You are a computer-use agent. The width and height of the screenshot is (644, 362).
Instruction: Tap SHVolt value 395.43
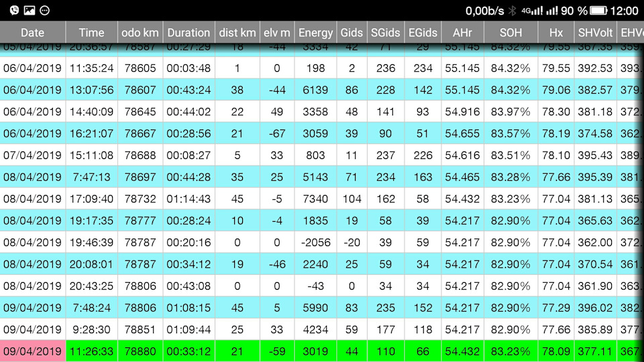[x=595, y=155]
